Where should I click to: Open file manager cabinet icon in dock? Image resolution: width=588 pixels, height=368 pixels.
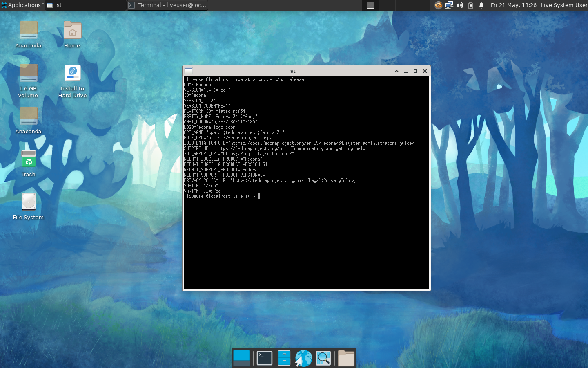(284, 358)
